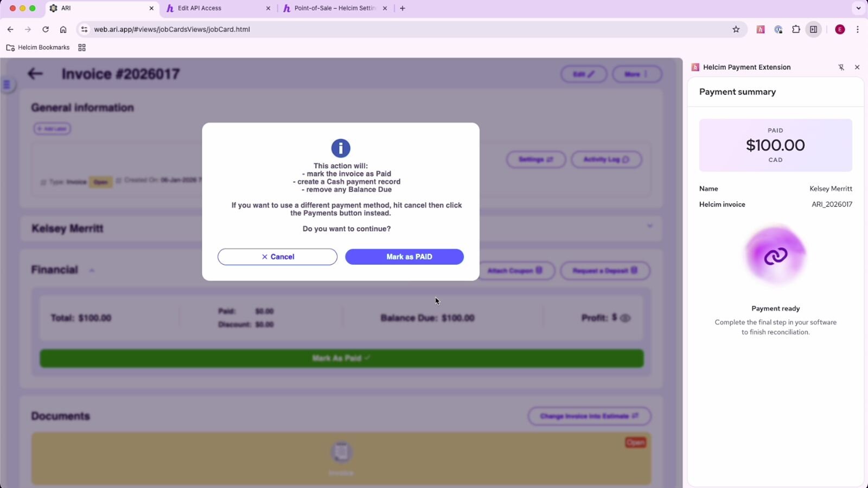
Task: Bookmark this page with the star icon
Action: [736, 30]
